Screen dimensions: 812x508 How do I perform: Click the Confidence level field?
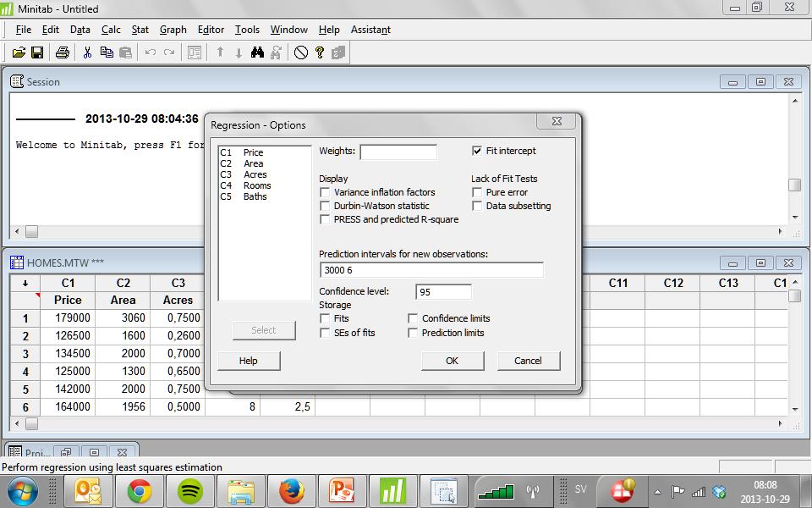click(443, 292)
